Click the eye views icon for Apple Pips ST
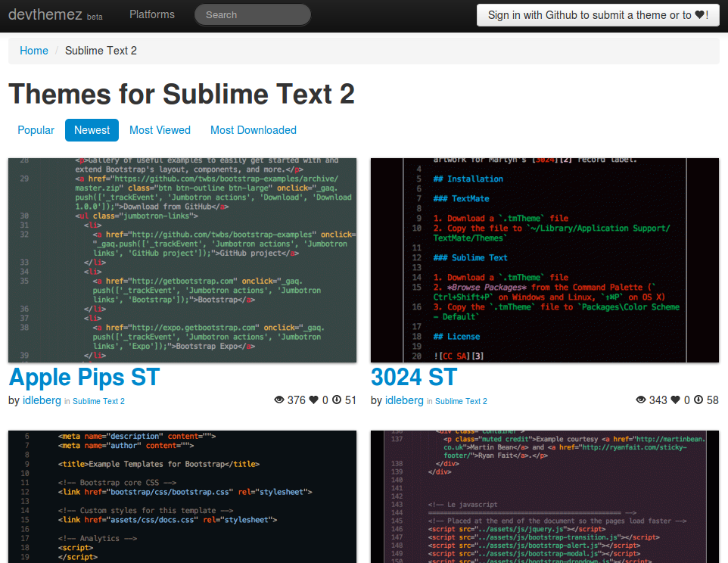The width and height of the screenshot is (728, 563). click(279, 400)
